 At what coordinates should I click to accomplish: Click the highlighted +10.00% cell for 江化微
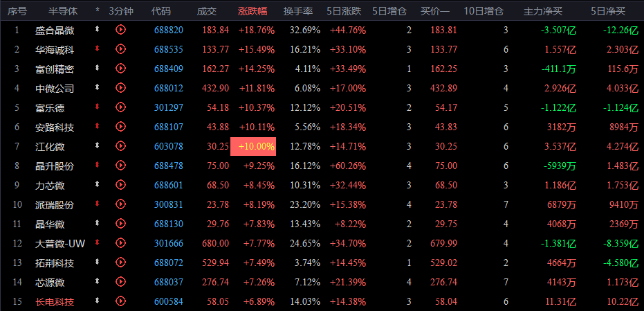(x=253, y=146)
